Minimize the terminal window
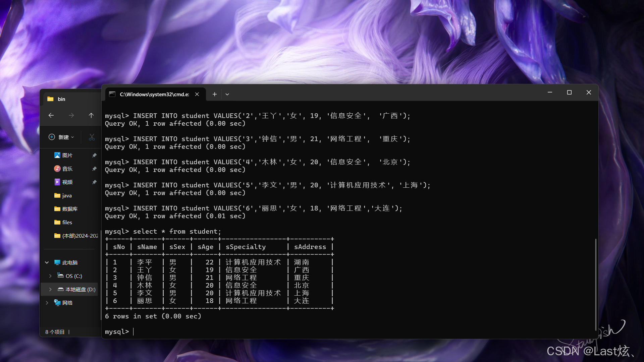This screenshot has height=362, width=644. point(550,92)
